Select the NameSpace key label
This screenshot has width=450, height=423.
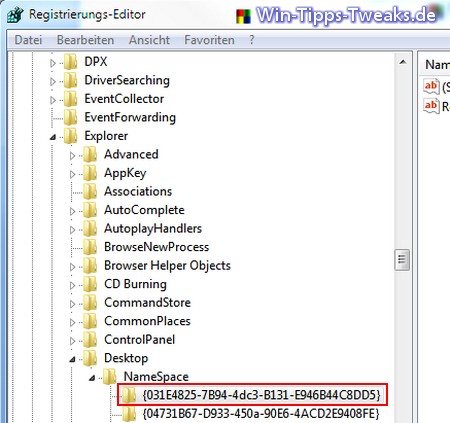click(156, 377)
